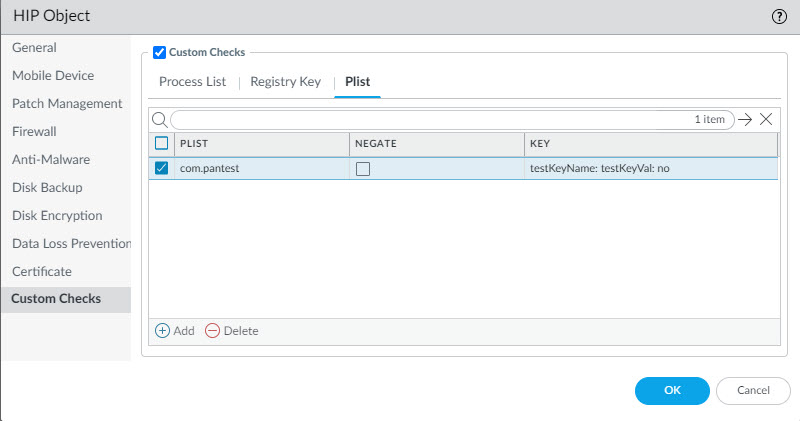
Task: Go to the Disk Encryption section
Action: 57,215
